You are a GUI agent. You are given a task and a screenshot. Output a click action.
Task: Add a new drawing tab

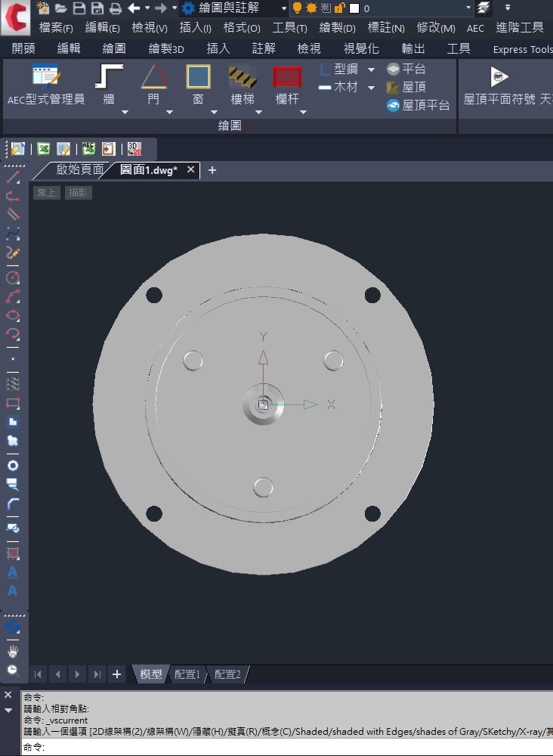(x=212, y=170)
